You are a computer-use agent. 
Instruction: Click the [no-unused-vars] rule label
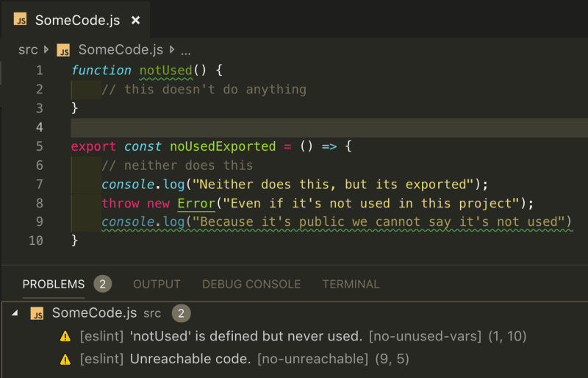click(426, 336)
